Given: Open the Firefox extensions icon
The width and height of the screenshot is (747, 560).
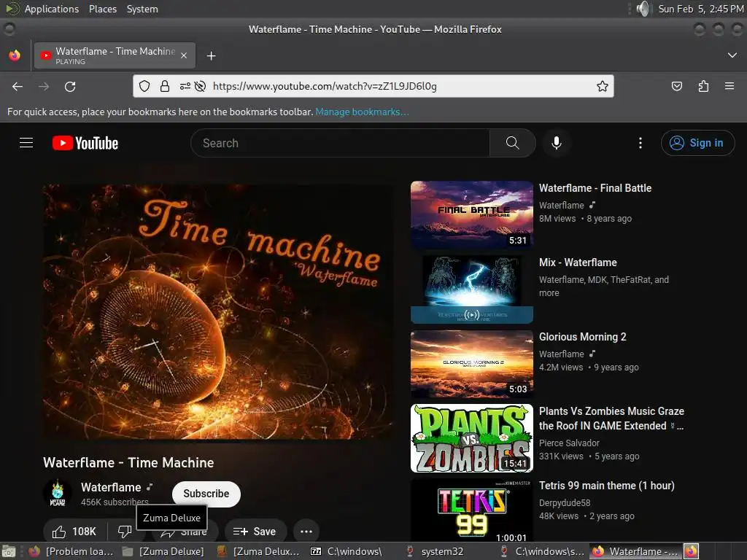Looking at the screenshot, I should 703,86.
